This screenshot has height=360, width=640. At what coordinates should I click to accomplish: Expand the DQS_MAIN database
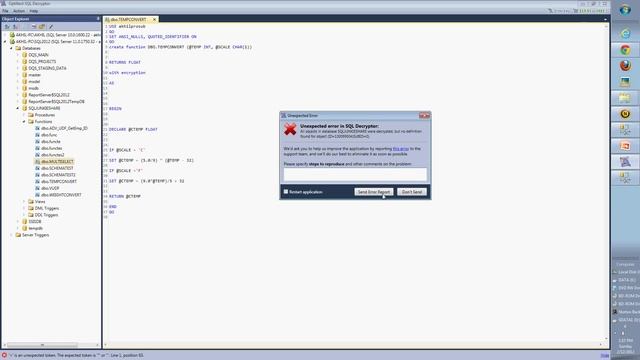(x=18, y=55)
